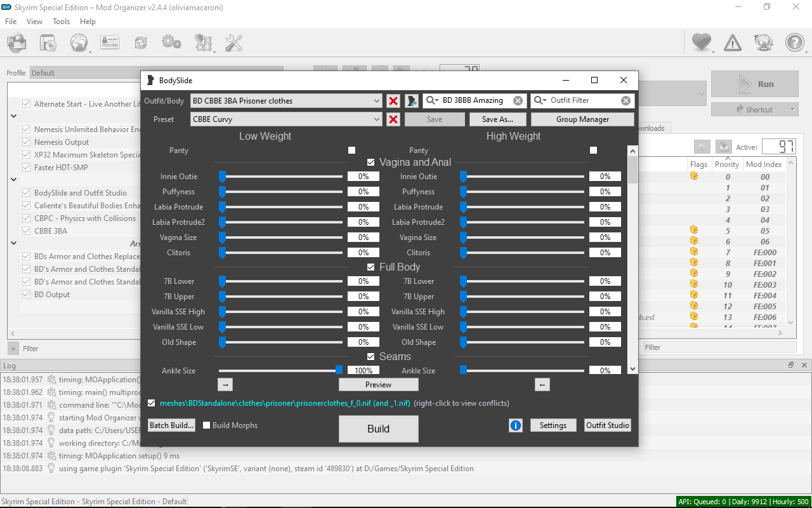The height and width of the screenshot is (508, 812).
Task: Uncheck the CBBE 3BA mod checkbox
Action: pos(27,231)
